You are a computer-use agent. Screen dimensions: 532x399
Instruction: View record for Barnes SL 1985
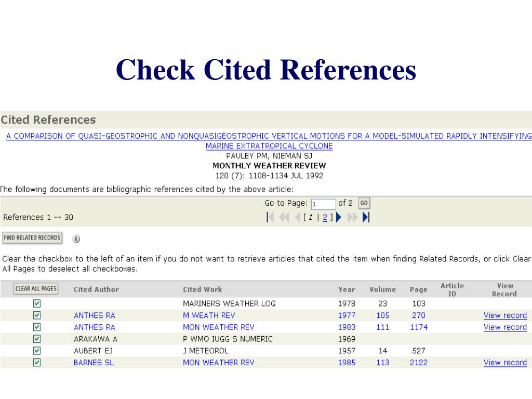505,363
